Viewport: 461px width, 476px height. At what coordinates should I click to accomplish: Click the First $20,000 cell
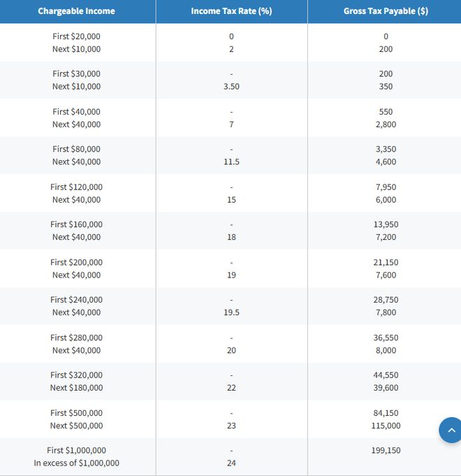pos(77,36)
